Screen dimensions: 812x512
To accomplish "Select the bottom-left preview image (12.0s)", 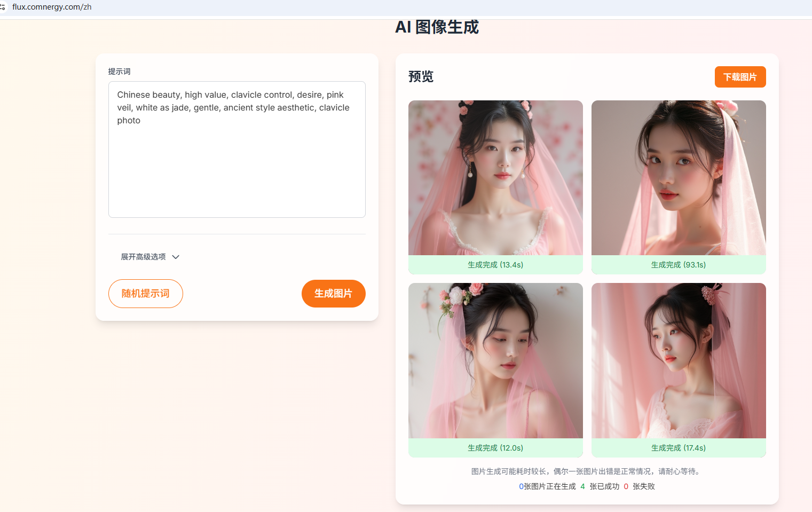I will point(495,361).
